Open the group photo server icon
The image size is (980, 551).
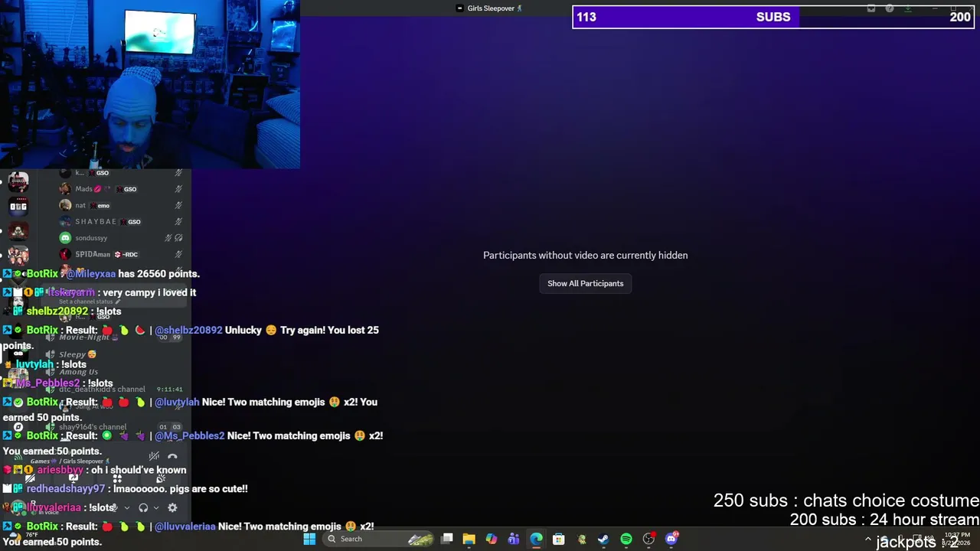click(x=18, y=255)
